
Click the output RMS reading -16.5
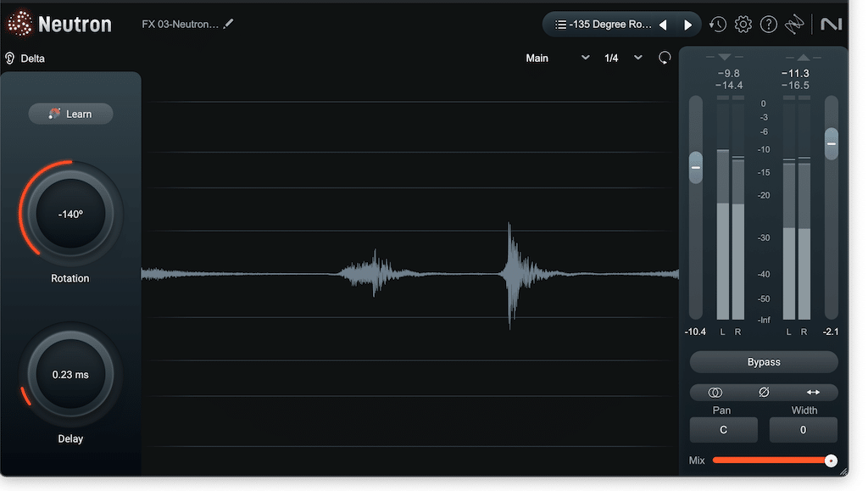click(x=795, y=86)
